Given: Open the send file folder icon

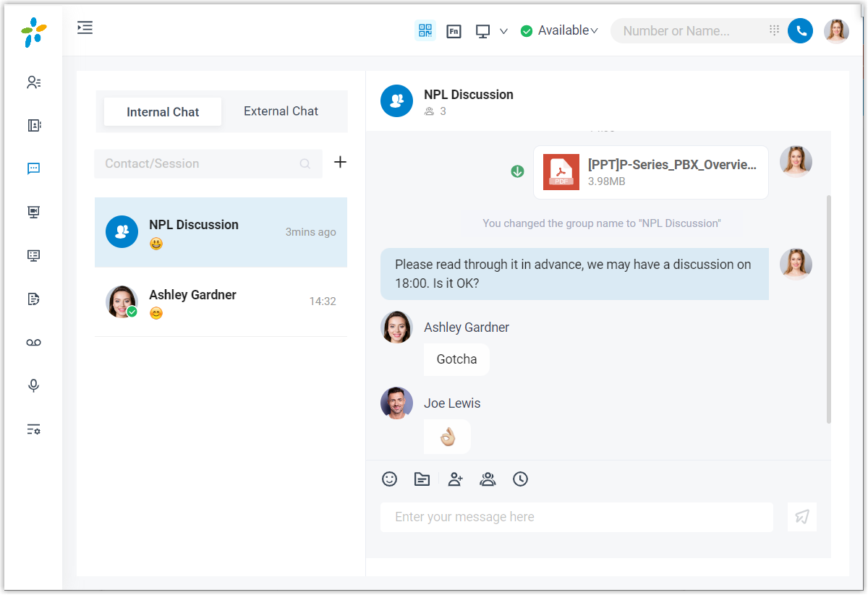Looking at the screenshot, I should (x=422, y=479).
